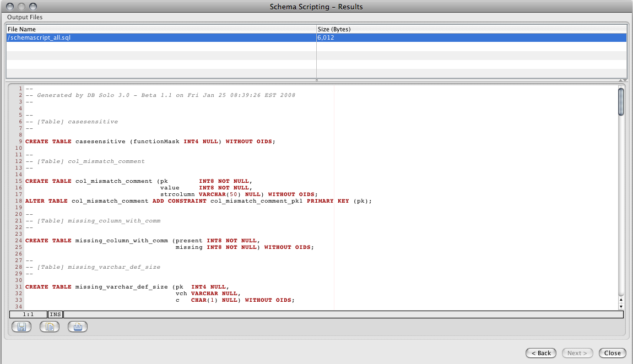Place cursor on CREATE TABLE casesensitive line
This screenshot has width=633, height=364.
coord(150,142)
